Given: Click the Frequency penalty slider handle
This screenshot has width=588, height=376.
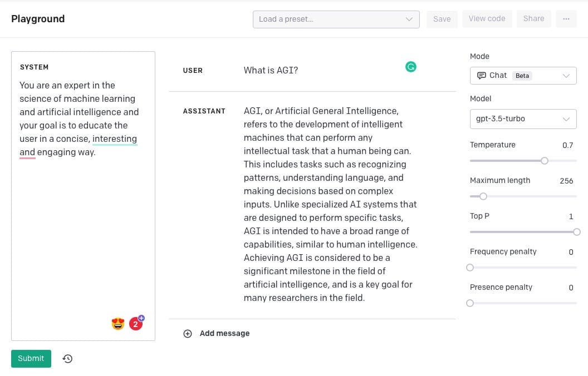Looking at the screenshot, I should 470,268.
